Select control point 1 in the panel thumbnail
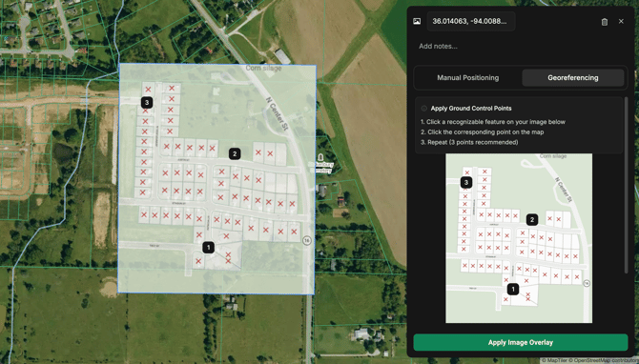Image resolution: width=639 pixels, height=364 pixels. tap(513, 289)
